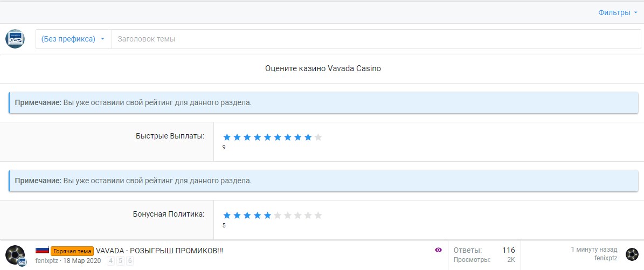The image size is (644, 270).
Task: Open last poster name fenixptz
Action: pos(606,258)
